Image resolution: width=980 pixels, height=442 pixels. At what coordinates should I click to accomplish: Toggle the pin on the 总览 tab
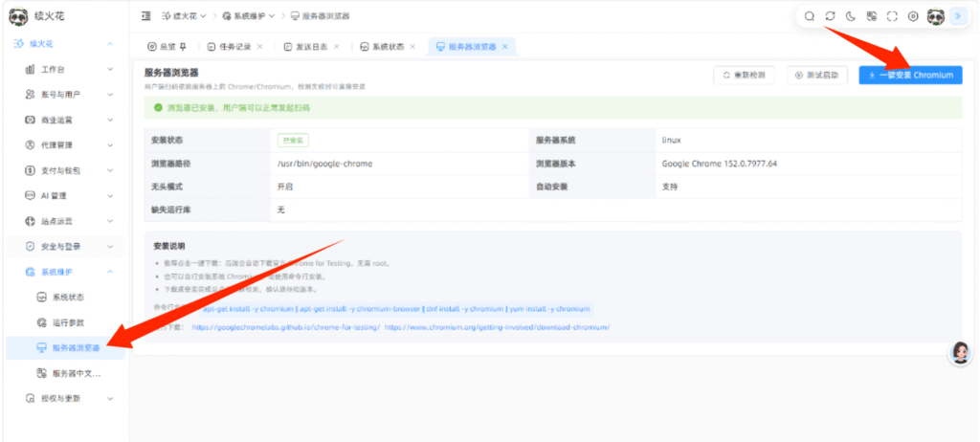click(x=183, y=47)
